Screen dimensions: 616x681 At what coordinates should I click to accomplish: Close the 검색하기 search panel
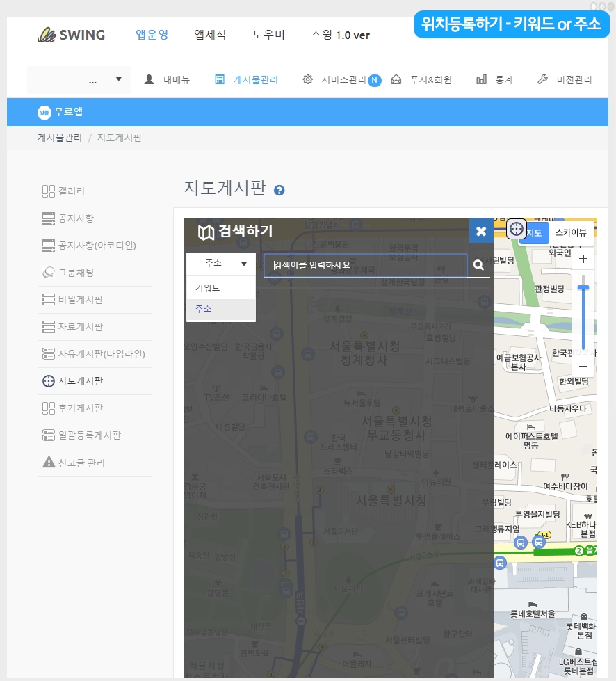(x=481, y=231)
